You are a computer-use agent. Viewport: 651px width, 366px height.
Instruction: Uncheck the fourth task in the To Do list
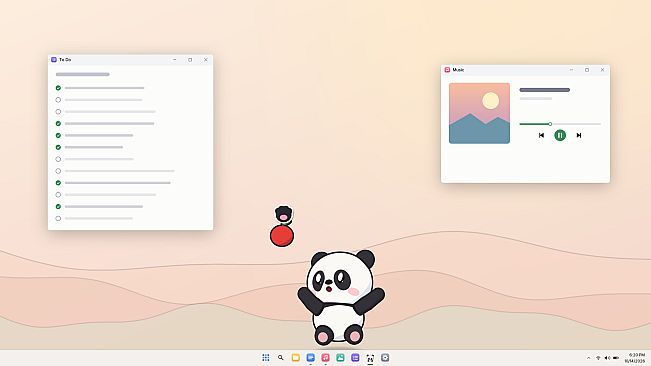tap(58, 124)
